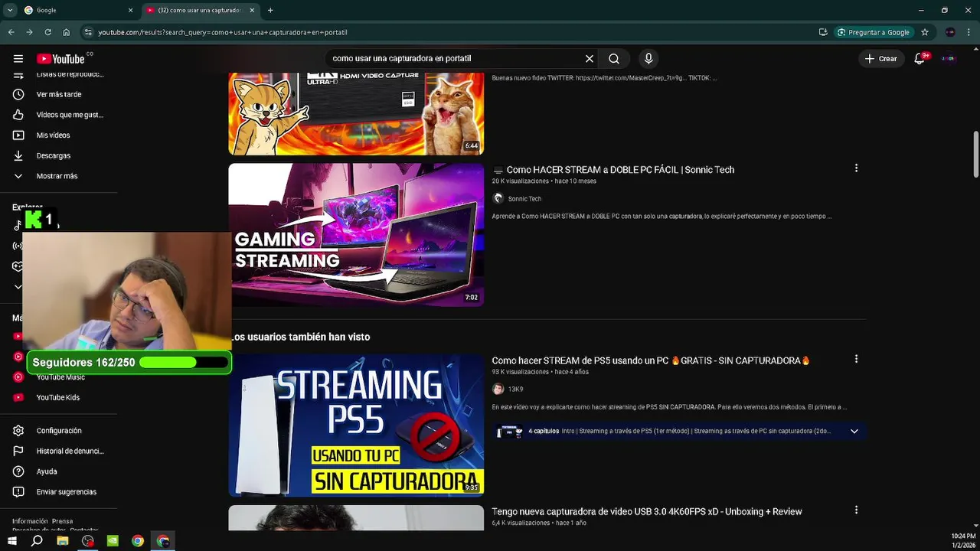Click the Información footer link
The width and height of the screenshot is (980, 551).
(30, 521)
